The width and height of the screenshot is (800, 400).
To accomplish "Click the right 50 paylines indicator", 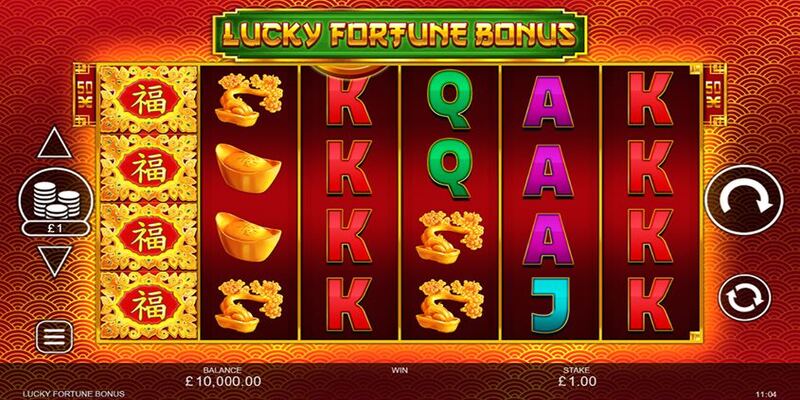I will point(714,95).
